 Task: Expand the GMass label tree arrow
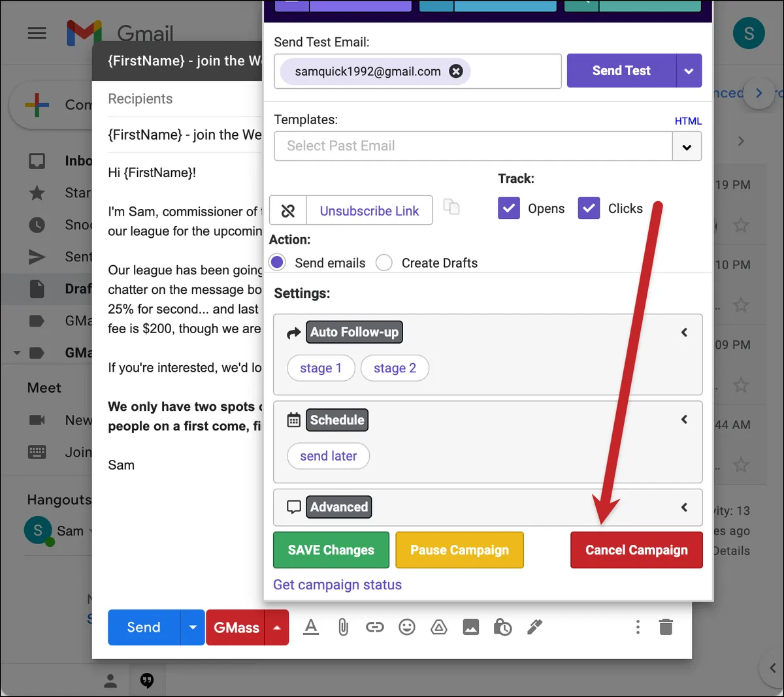(17, 353)
